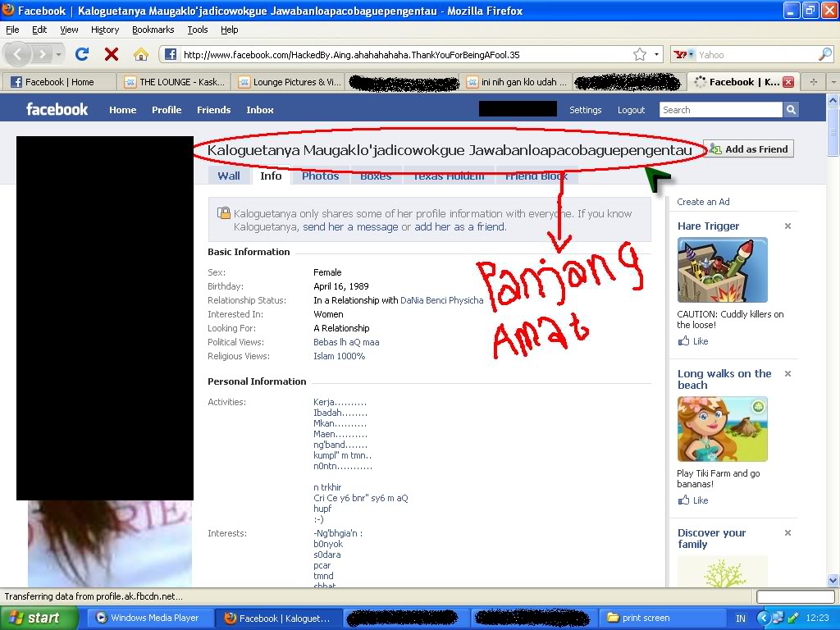This screenshot has height=630, width=840.
Task: Open the Hare Trigger ad title
Action: point(708,226)
